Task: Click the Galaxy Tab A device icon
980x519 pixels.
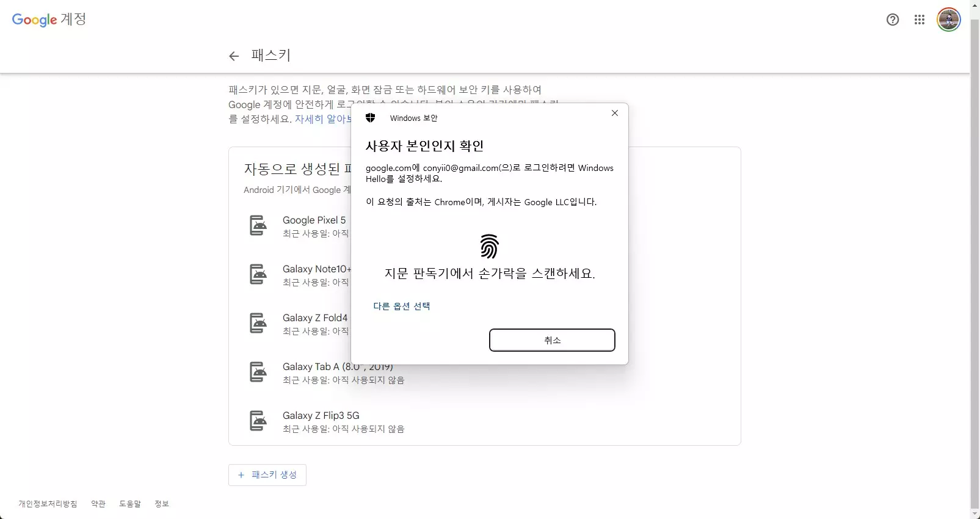Action: point(258,372)
